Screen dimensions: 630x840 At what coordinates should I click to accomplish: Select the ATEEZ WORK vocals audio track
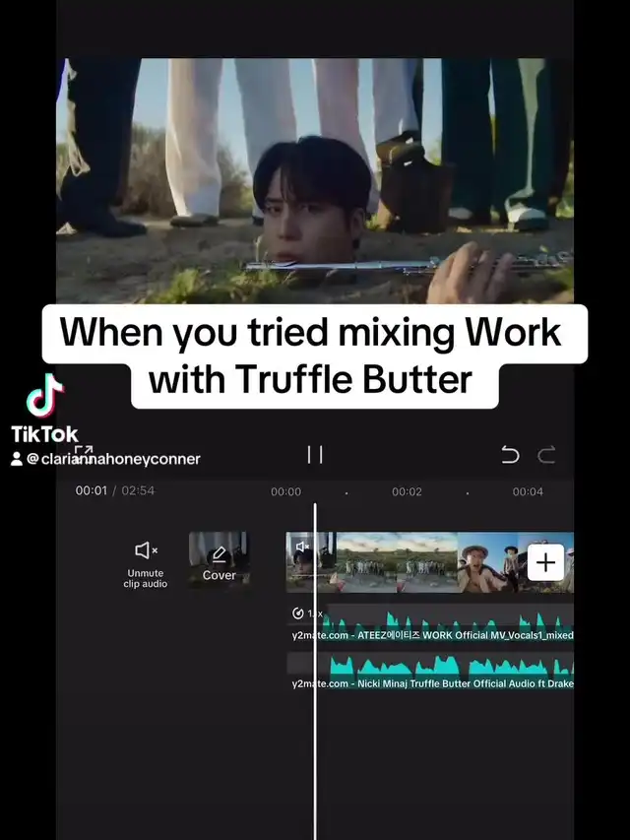coord(430,622)
